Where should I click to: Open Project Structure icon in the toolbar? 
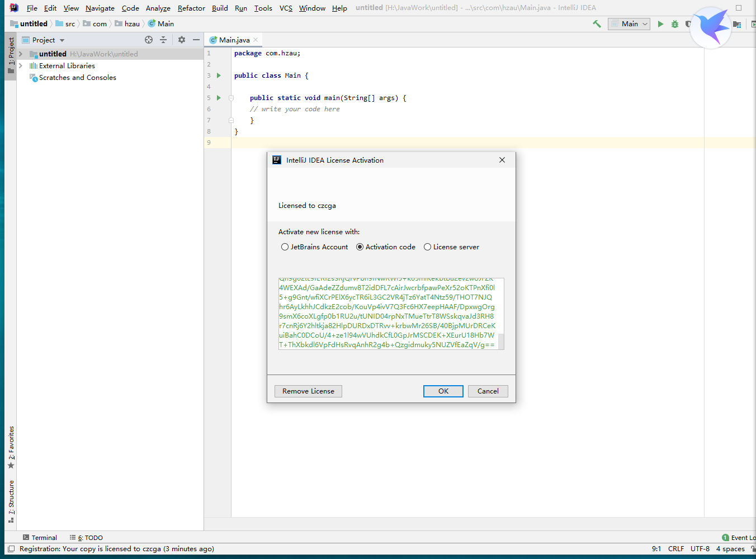tap(737, 24)
